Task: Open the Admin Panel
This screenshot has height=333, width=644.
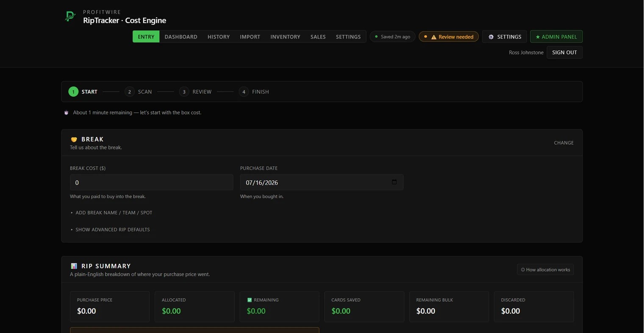Action: click(556, 36)
